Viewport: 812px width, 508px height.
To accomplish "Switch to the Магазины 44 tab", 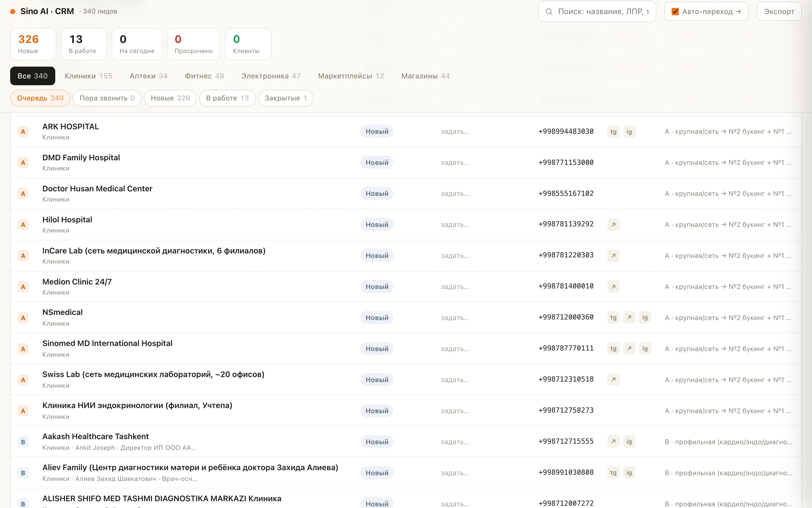I will (x=425, y=76).
